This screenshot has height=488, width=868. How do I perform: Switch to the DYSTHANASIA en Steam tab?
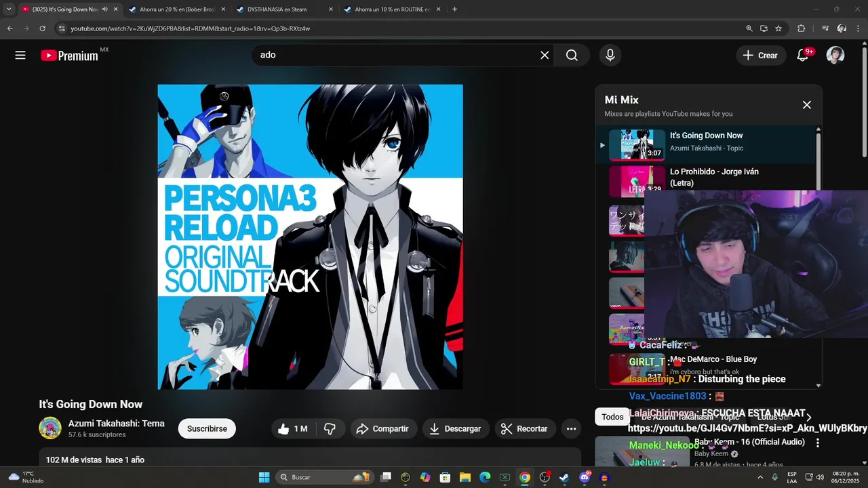(x=284, y=9)
